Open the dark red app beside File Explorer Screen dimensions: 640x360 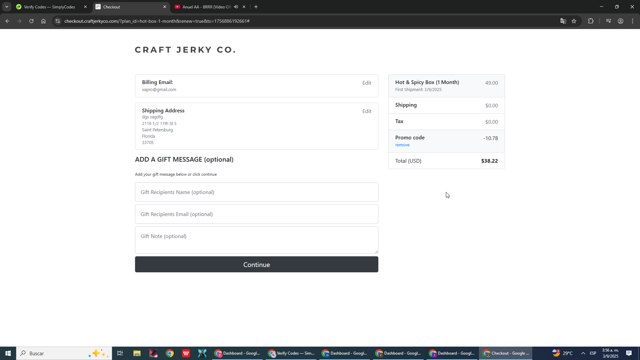click(153, 353)
